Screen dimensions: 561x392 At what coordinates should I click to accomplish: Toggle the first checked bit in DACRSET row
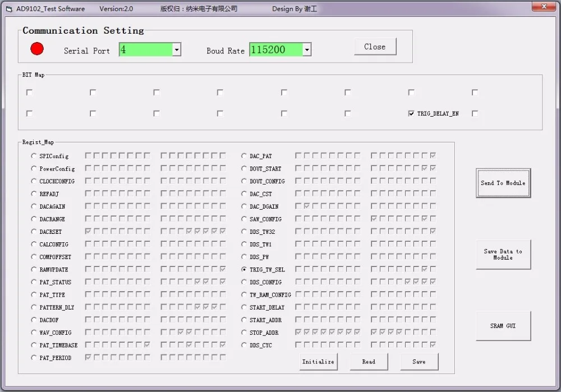tap(88, 232)
